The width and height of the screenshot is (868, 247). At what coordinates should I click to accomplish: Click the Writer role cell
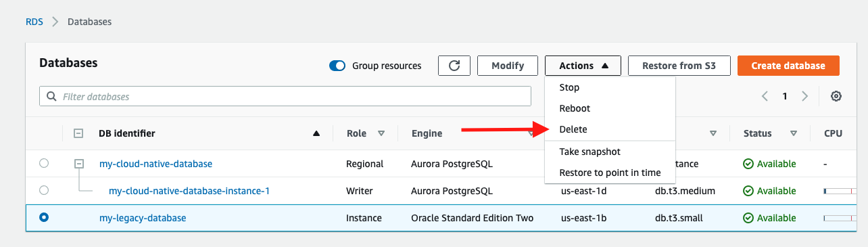coord(360,191)
